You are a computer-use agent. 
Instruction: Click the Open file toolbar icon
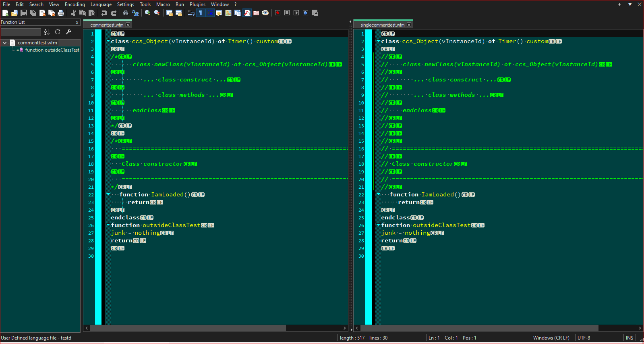click(x=14, y=13)
